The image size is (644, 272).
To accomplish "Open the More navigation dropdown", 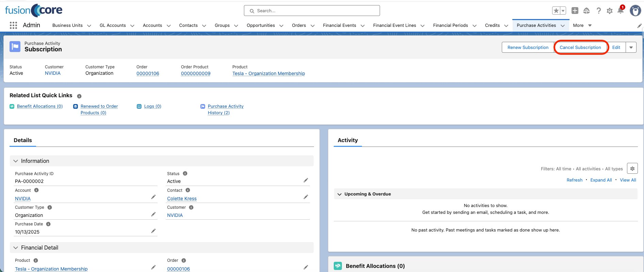I will 582,26.
